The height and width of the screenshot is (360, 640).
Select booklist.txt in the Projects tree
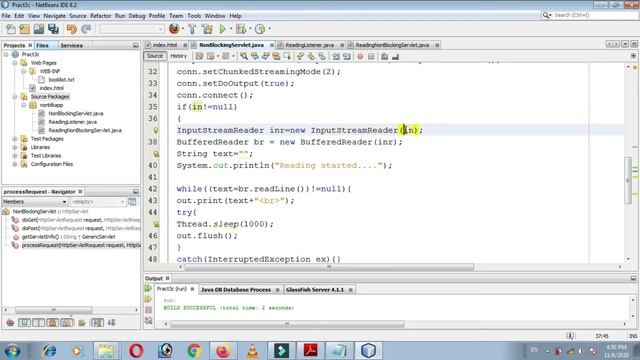61,80
